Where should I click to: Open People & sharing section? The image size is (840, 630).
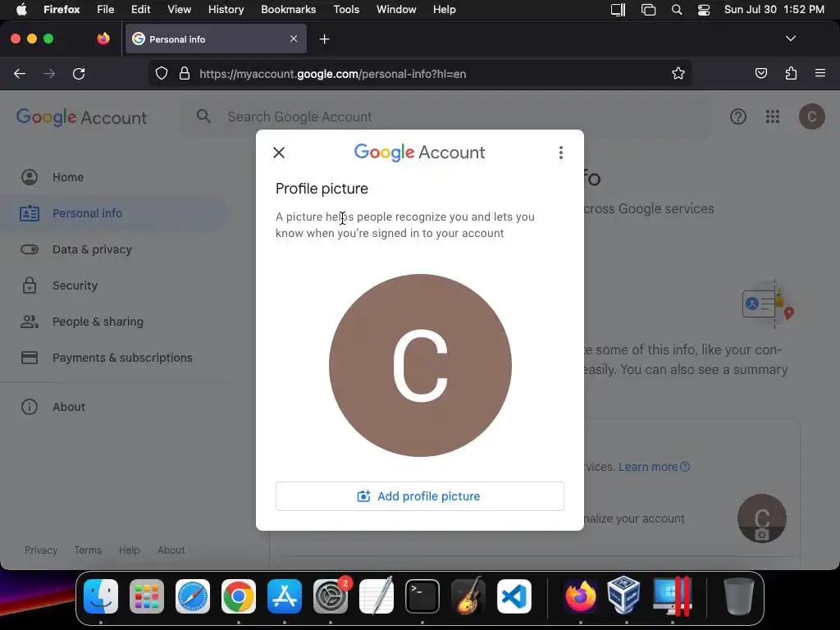pyautogui.click(x=98, y=322)
